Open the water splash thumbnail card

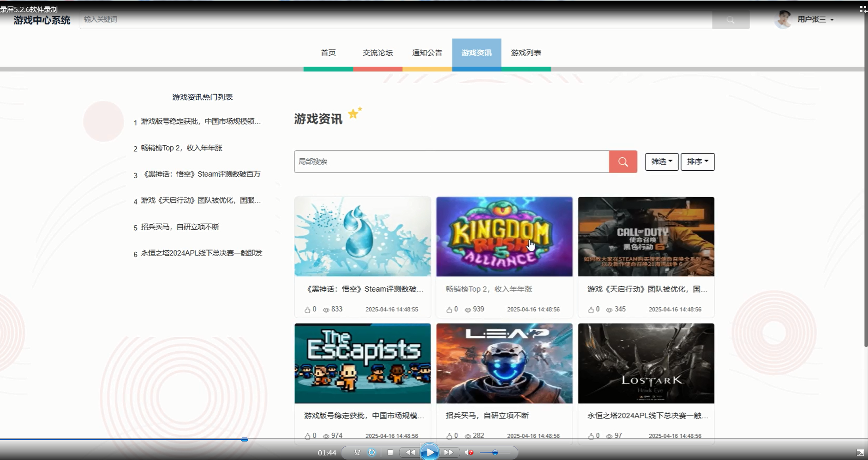(x=363, y=237)
